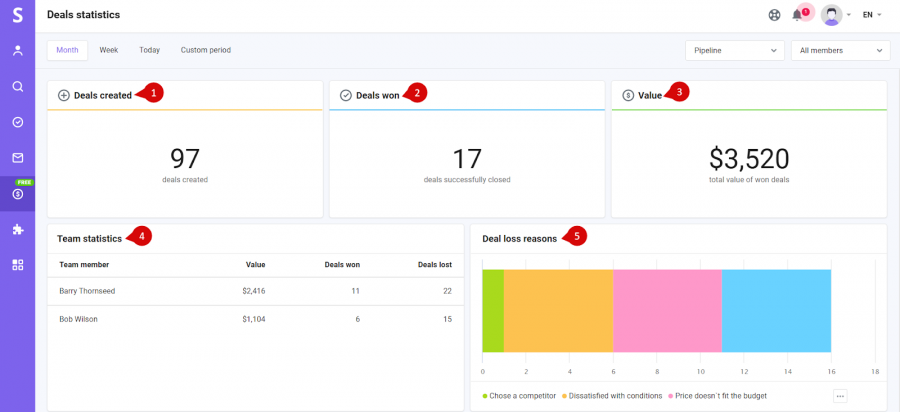Click the $3,520 total value figure
900x412 pixels.
tap(749, 159)
